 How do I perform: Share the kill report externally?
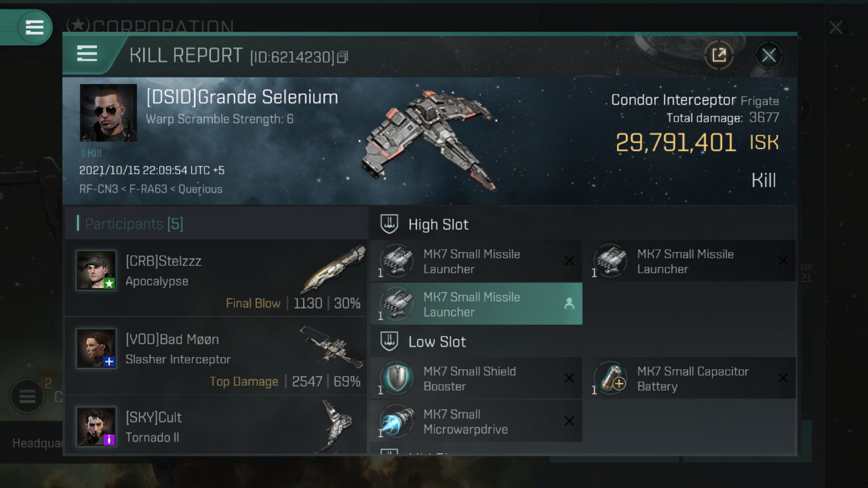[719, 55]
